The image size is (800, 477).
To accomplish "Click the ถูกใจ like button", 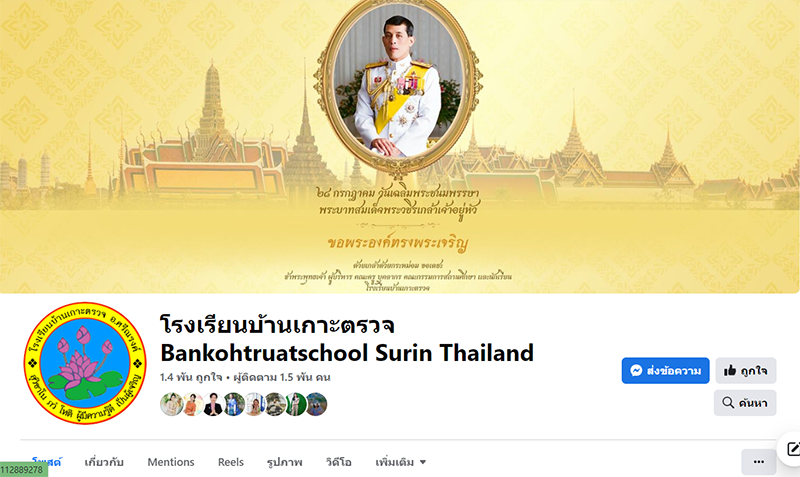I will click(x=746, y=370).
